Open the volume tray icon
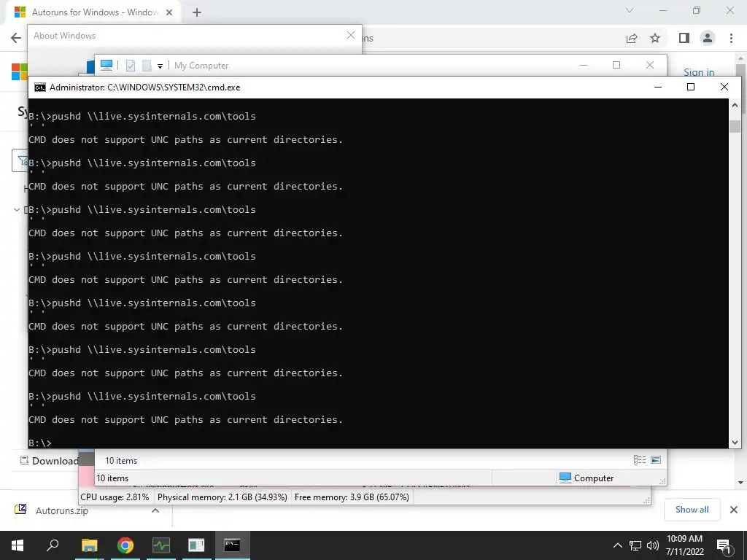 pyautogui.click(x=653, y=545)
